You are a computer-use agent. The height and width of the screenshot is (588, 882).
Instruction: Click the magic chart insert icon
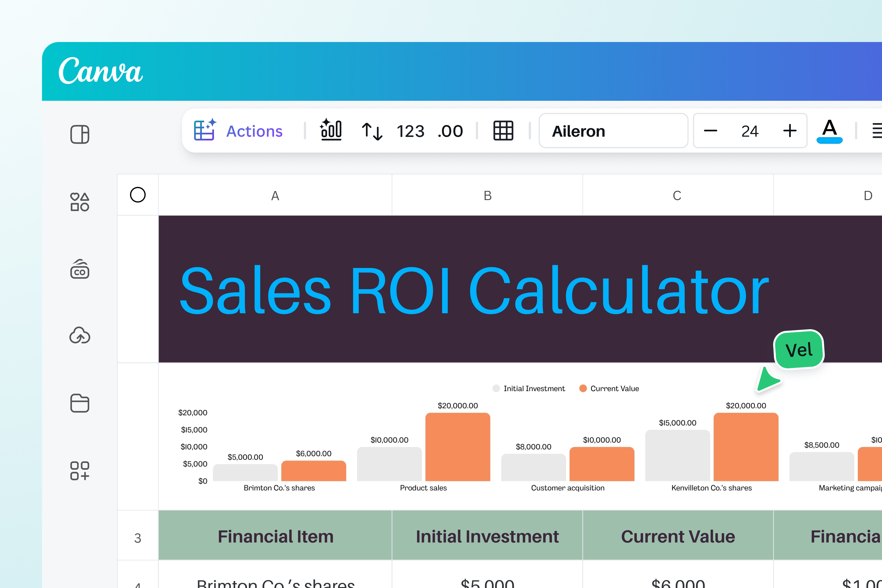click(330, 130)
